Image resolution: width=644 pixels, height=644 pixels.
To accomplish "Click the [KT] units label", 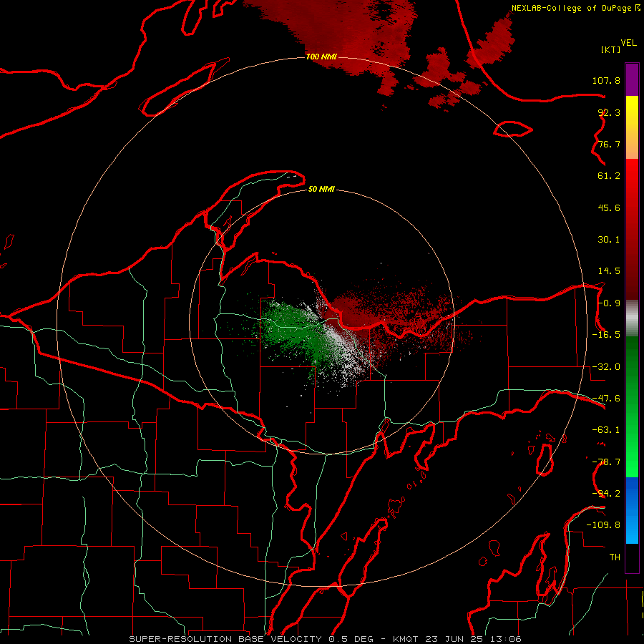I will pos(610,49).
